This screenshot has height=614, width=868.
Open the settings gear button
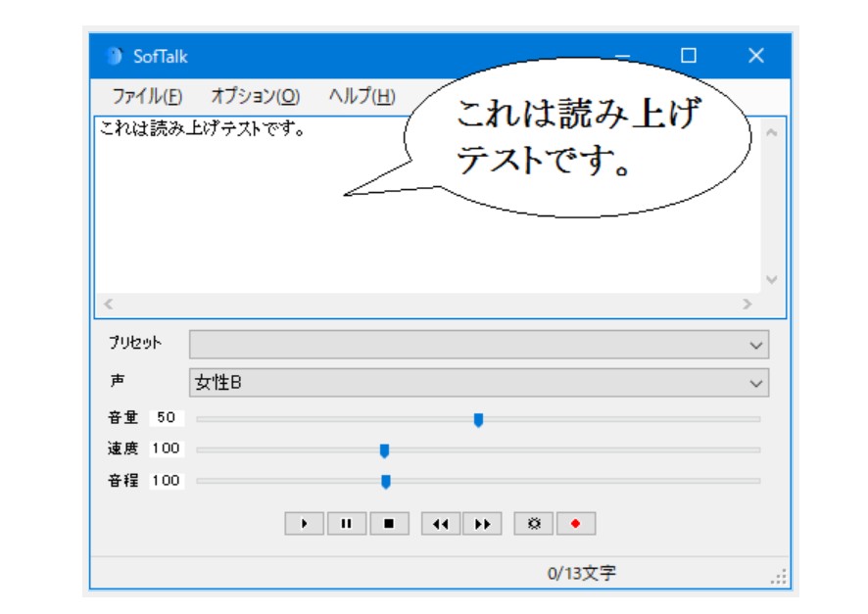point(534,523)
